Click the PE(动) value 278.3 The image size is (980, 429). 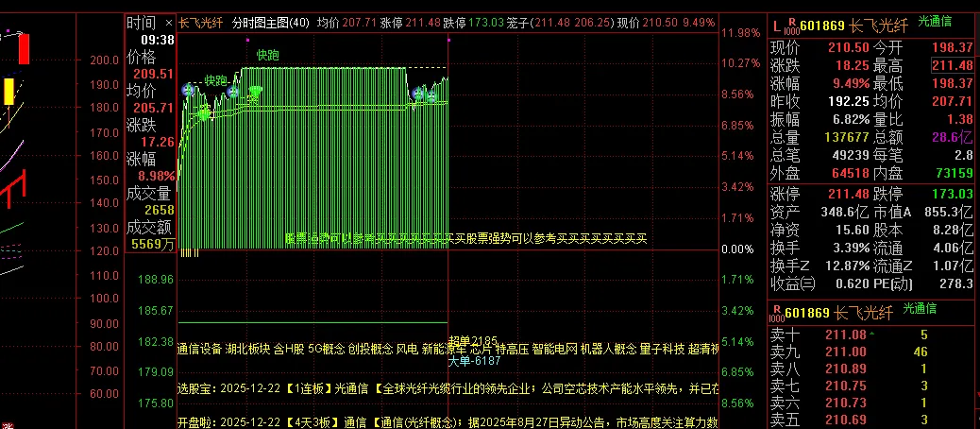tap(956, 283)
